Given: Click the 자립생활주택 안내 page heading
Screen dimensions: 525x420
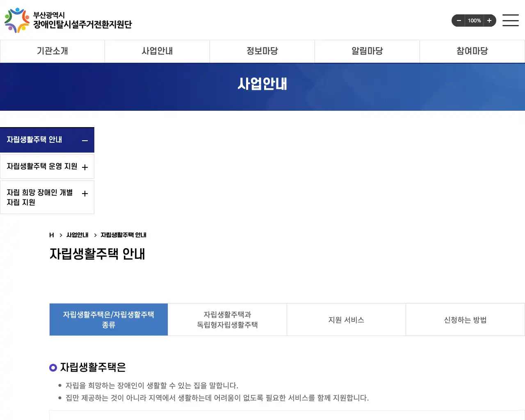Looking at the screenshot, I should (97, 254).
